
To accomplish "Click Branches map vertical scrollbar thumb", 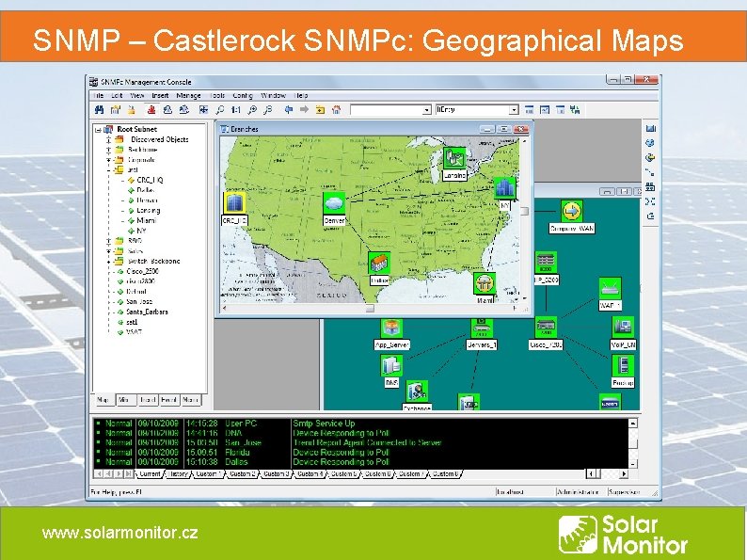I will [524, 211].
